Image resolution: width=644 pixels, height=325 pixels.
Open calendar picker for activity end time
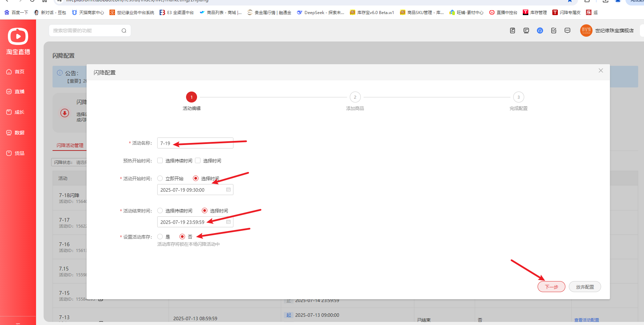(228, 222)
